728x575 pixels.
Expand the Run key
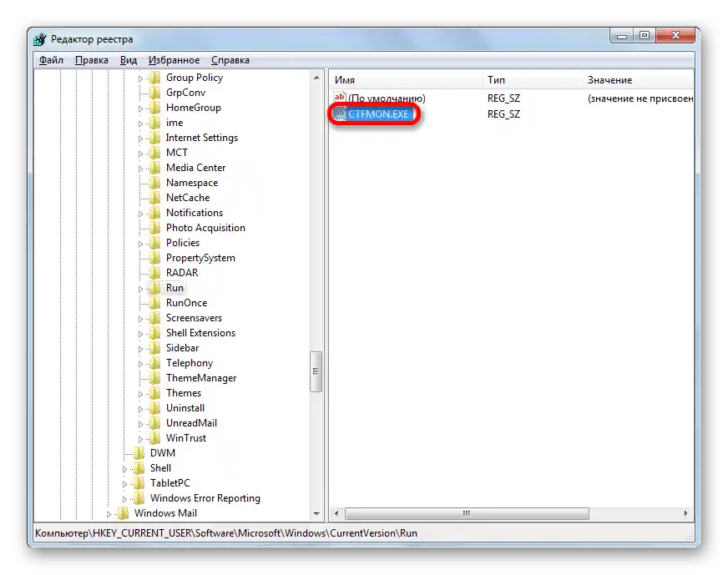pyautogui.click(x=140, y=289)
